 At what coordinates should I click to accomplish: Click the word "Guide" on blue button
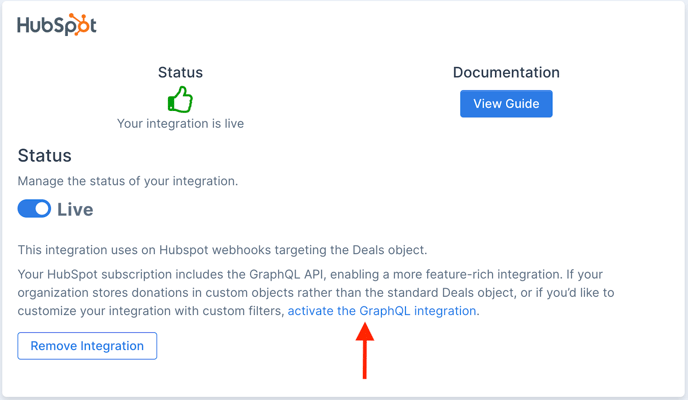coord(522,104)
